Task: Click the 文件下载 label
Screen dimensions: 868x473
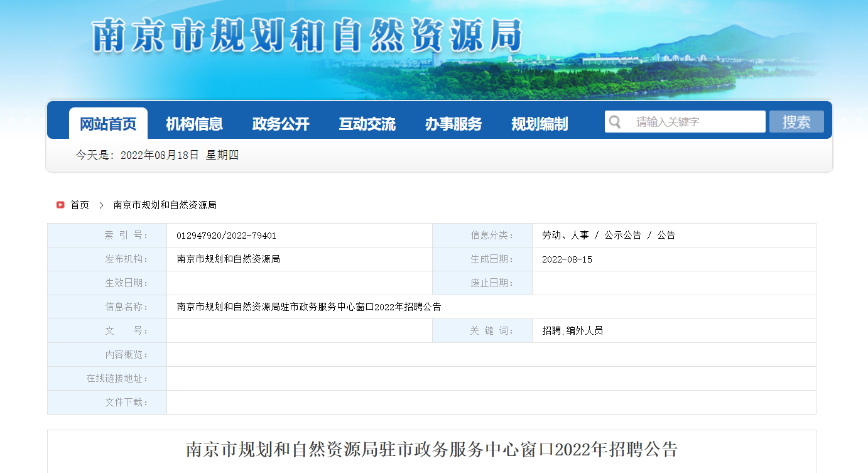Action: tap(127, 402)
